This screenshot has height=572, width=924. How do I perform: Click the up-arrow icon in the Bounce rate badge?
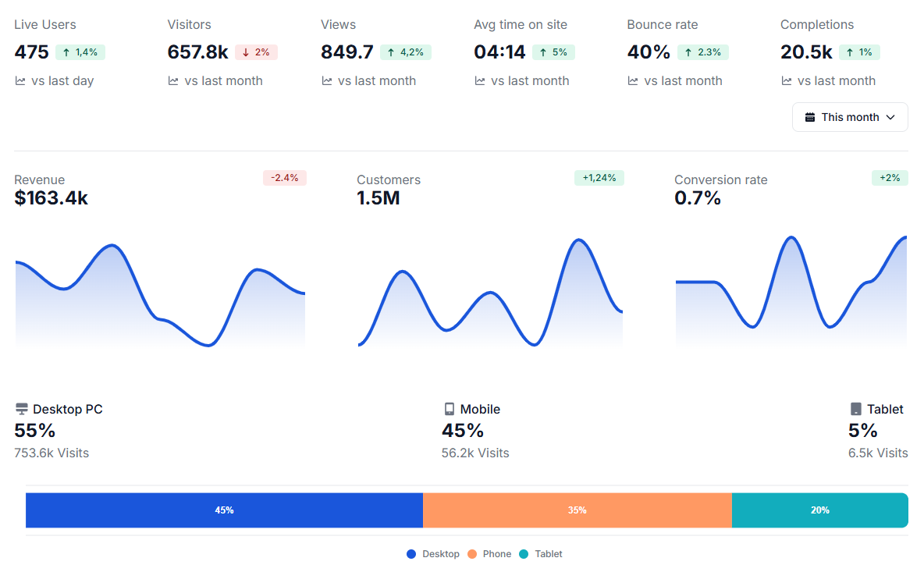click(689, 52)
